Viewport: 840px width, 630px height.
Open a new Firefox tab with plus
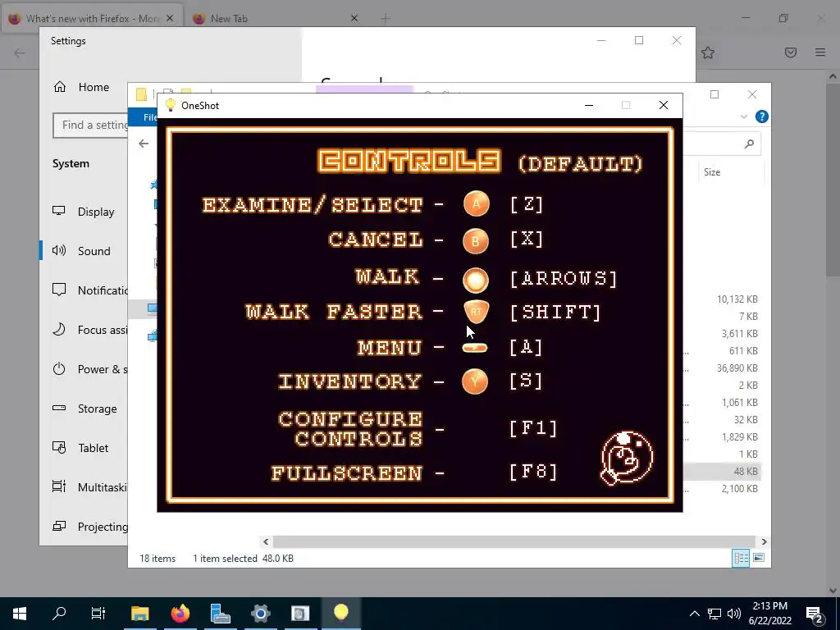(386, 18)
